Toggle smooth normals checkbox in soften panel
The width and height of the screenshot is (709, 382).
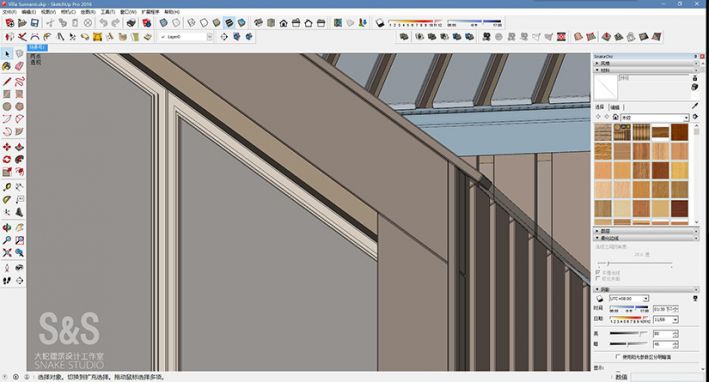click(598, 273)
